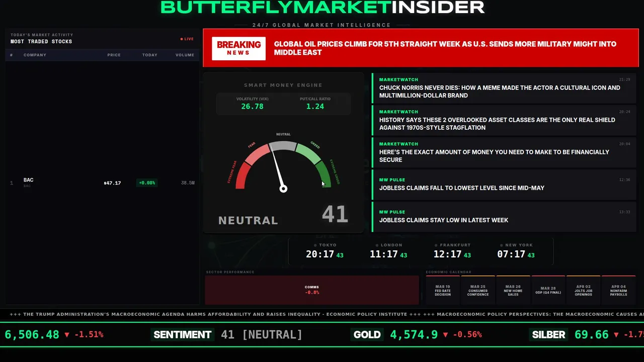The width and height of the screenshot is (644, 362).
Task: Open the jobless claims stay low headline
Action: coord(504,217)
